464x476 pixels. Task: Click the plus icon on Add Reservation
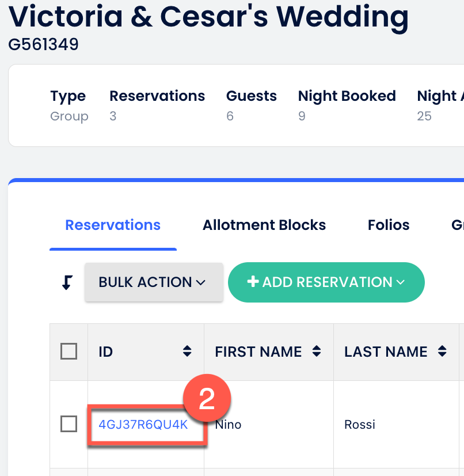[252, 282]
